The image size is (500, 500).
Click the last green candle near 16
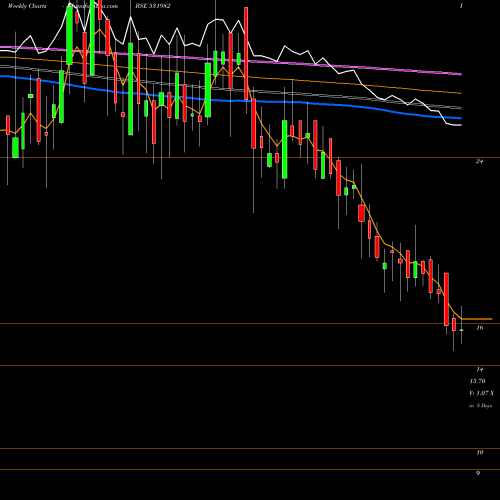pos(461,330)
